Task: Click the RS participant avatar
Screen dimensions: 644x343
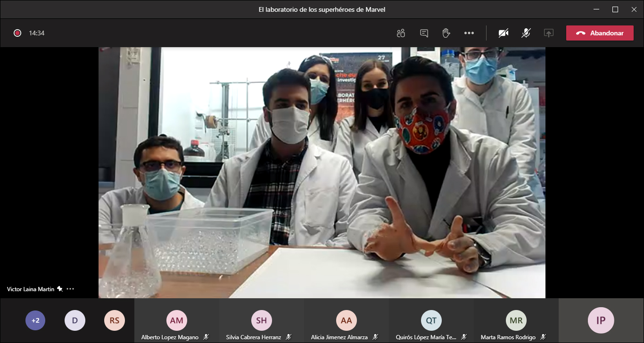Action: pos(115,320)
